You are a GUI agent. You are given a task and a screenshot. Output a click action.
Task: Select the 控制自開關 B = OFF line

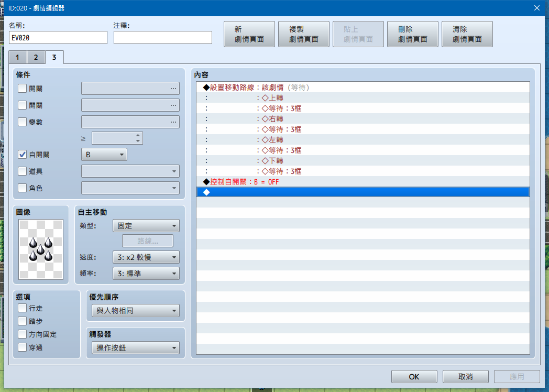(363, 182)
